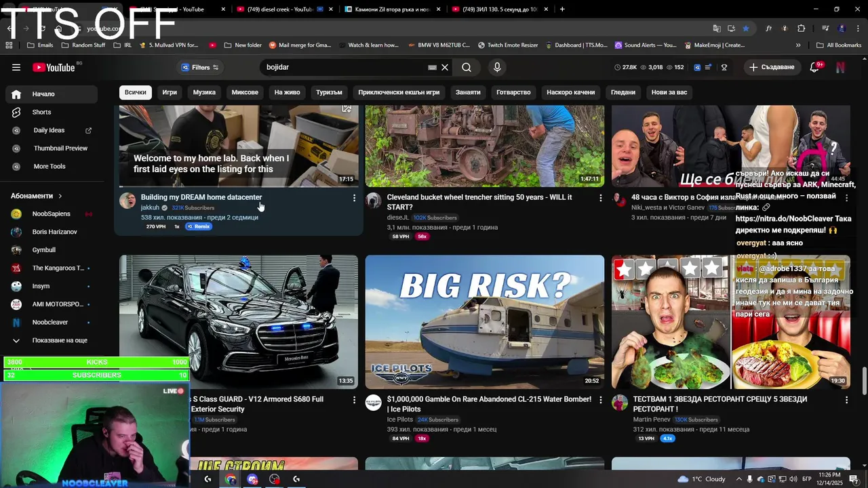Bookmark this page with the star icon
Viewport: 868px width, 488px height.
tap(746, 28)
